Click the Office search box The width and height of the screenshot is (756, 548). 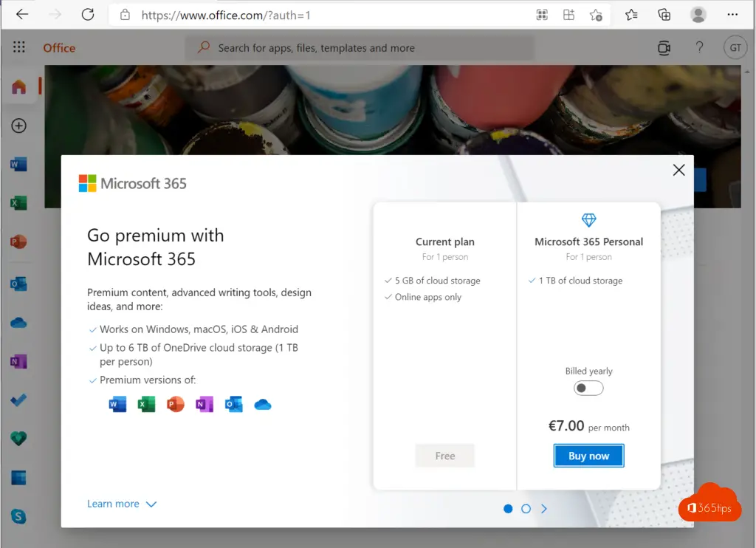click(359, 48)
